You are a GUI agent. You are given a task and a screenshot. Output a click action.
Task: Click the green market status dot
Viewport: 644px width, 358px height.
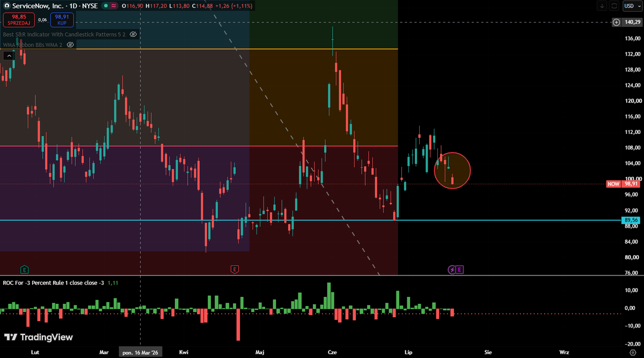pos(106,5)
